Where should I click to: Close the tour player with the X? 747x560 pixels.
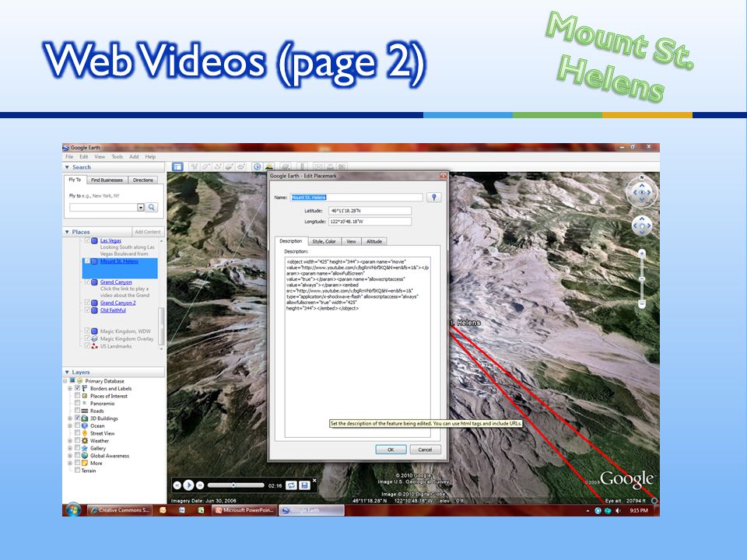click(x=314, y=481)
